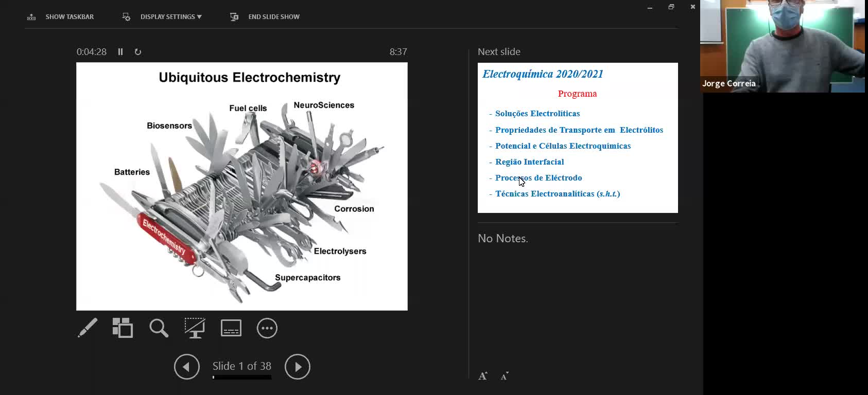Click the elapsed time 0:04:28
868x395 pixels.
coord(92,52)
